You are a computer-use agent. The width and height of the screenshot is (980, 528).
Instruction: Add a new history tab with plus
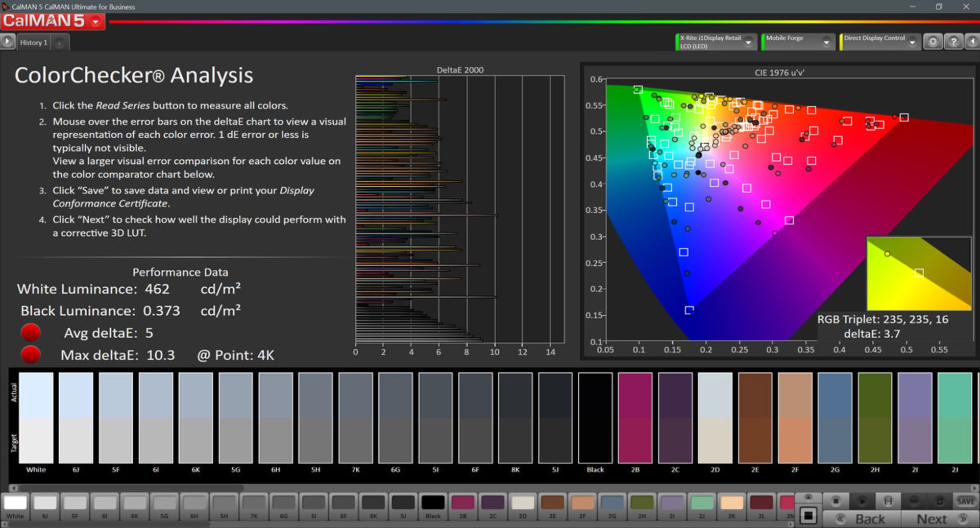click(59, 43)
